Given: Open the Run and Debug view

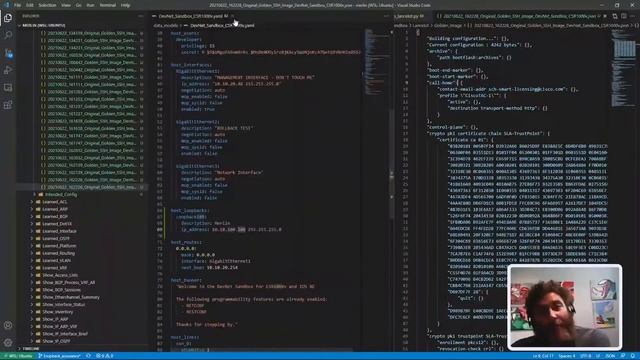Looking at the screenshot, I should click(8, 70).
